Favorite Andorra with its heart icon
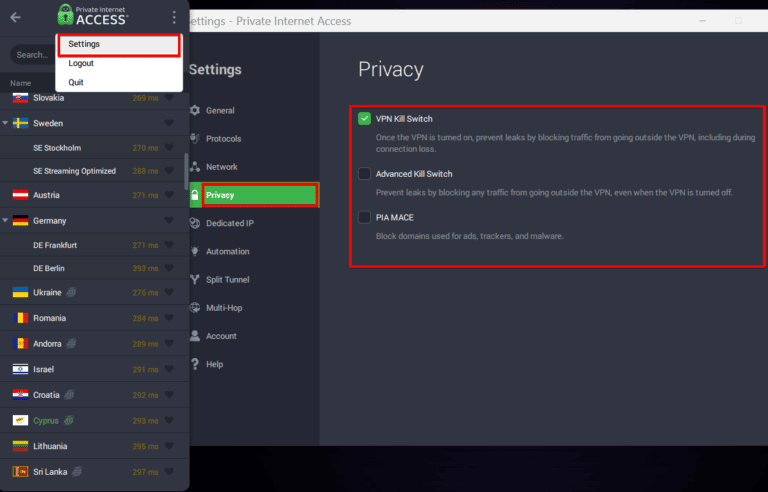Image resolution: width=768 pixels, height=492 pixels. tap(169, 344)
